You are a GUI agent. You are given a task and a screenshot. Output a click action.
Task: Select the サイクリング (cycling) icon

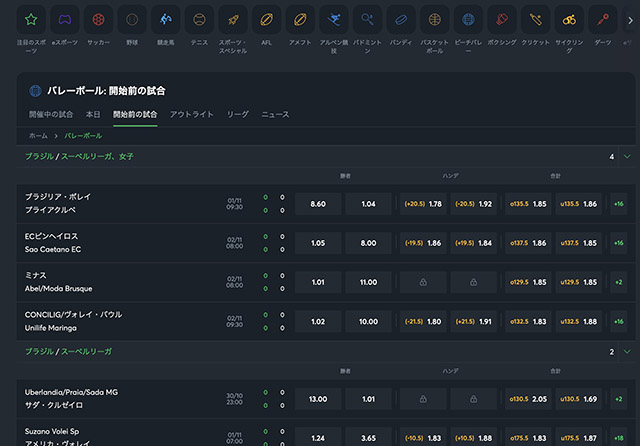[568, 19]
